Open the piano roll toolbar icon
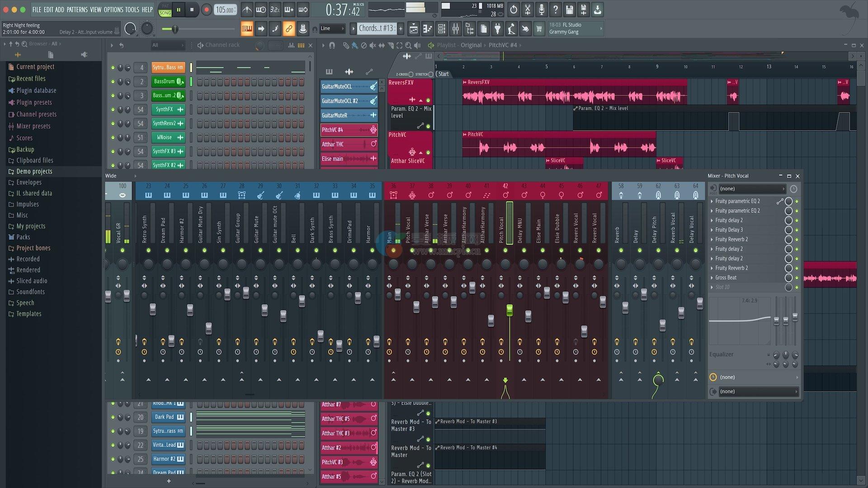Screen dimensions: 868x488 click(x=427, y=29)
